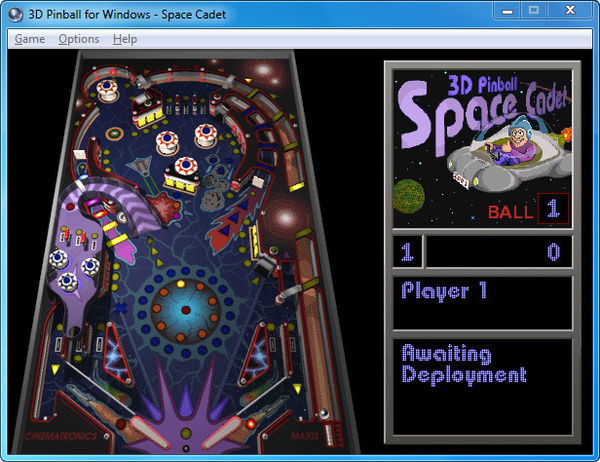600x462 pixels.
Task: Click the green round target near left wall
Action: (x=114, y=134)
